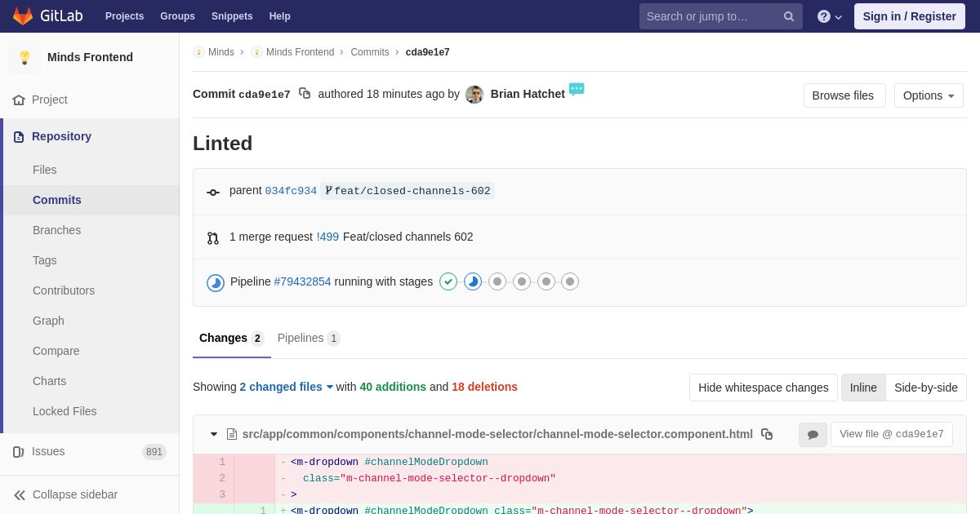This screenshot has height=514, width=980.
Task: Click Minds breadcrumb link
Action: tap(221, 52)
